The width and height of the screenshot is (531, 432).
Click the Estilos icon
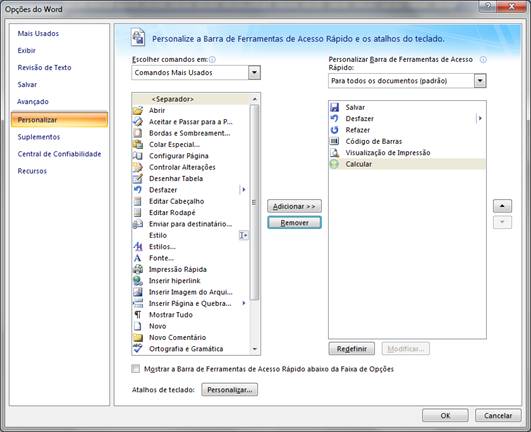[137, 246]
